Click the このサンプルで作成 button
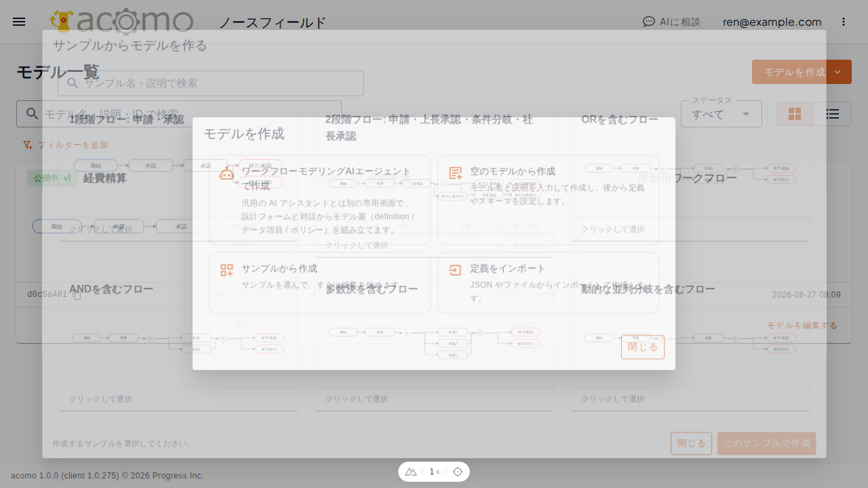This screenshot has width=868, height=488. (766, 444)
